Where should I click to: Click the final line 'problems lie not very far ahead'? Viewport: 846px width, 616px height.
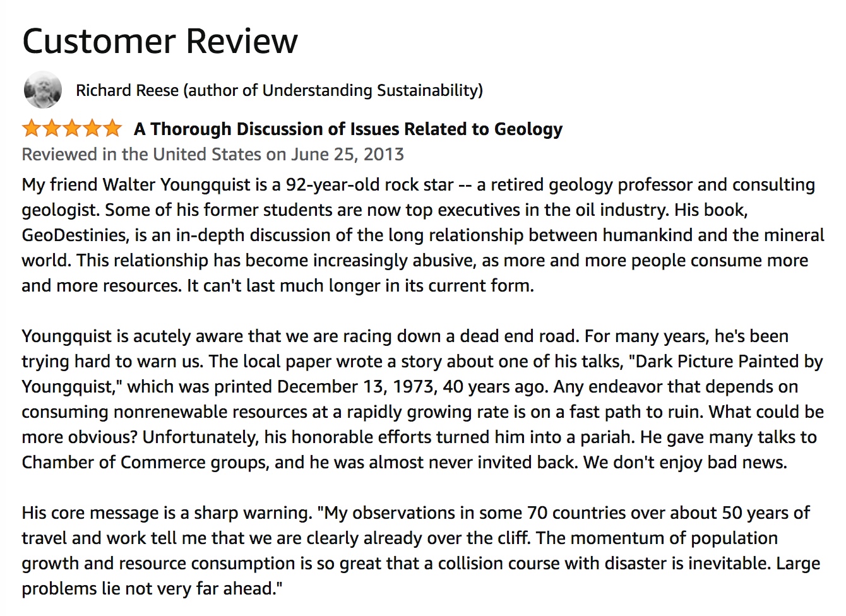(x=152, y=588)
